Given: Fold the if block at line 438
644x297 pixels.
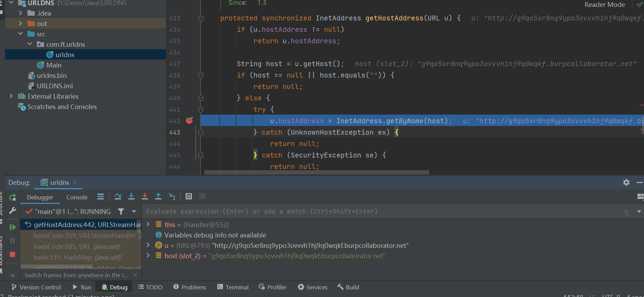Looking at the screenshot, I should (x=200, y=75).
